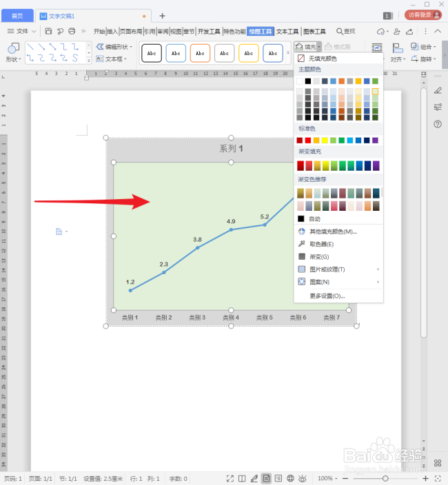
Task: Click the guest login (访客登录) button
Action: (x=423, y=15)
